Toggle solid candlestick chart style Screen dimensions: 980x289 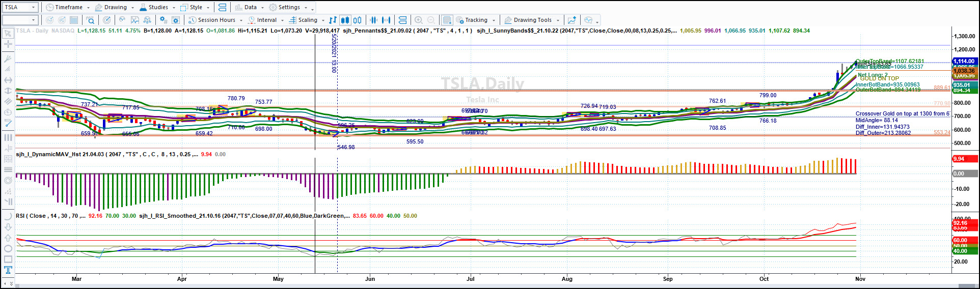345,20
